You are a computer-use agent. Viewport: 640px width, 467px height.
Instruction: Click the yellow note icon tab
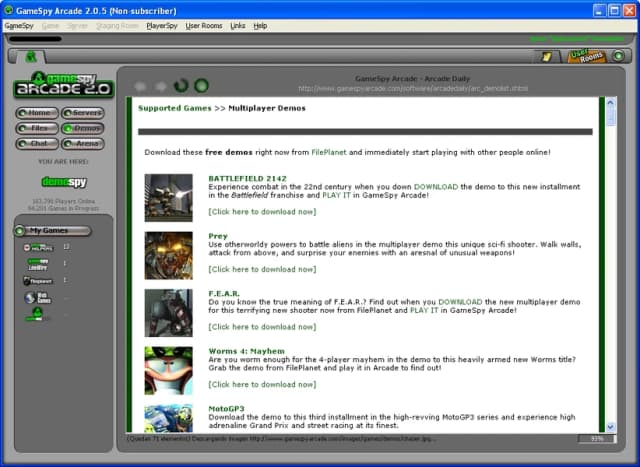547,56
